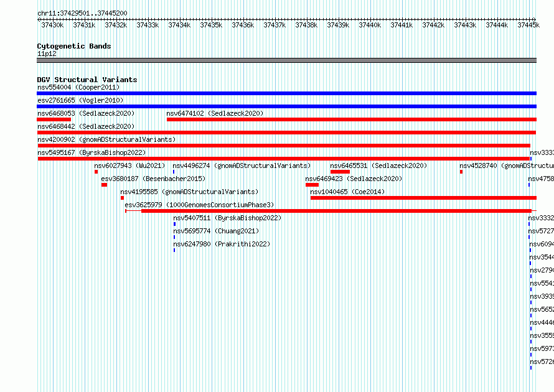Select the short red bar under nsv6468053
Screen dimensions: 554x392
[54, 119]
